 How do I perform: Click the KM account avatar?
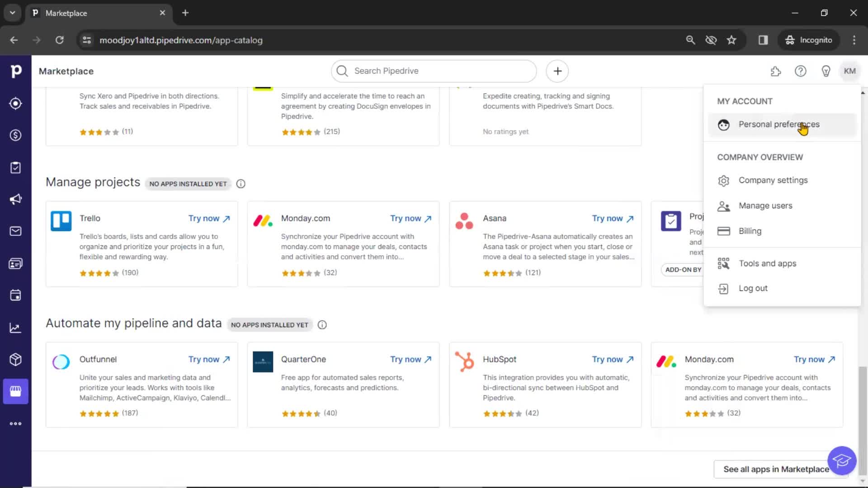point(850,71)
